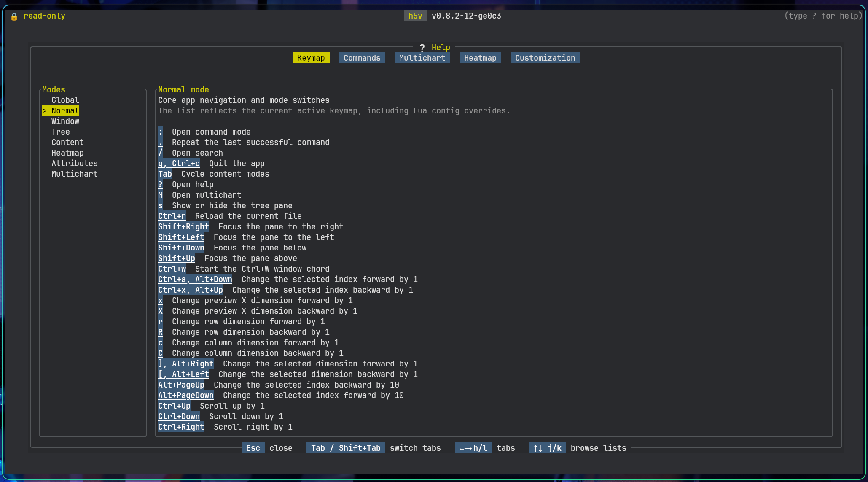Click the colon key for Open command mode
The width and height of the screenshot is (868, 482).
click(160, 132)
